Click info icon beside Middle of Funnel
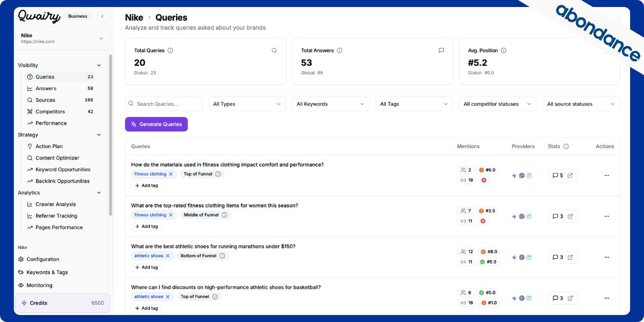 click(224, 215)
